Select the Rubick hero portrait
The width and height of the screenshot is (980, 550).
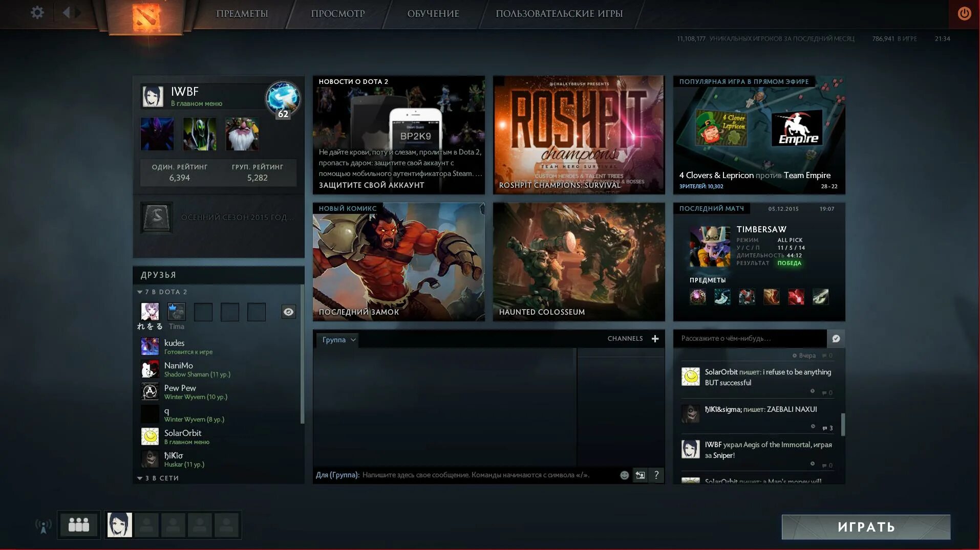pyautogui.click(x=199, y=134)
